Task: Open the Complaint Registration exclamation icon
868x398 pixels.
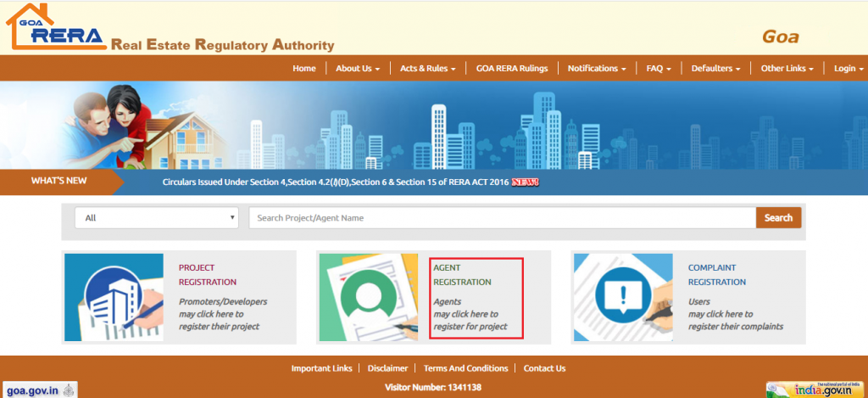Action: coord(623,297)
